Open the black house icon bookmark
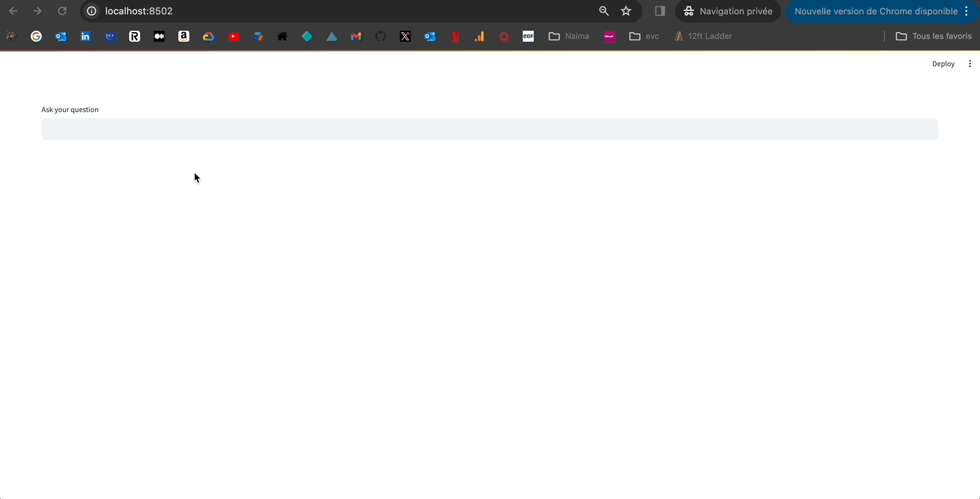The width and height of the screenshot is (980, 499). 282,36
